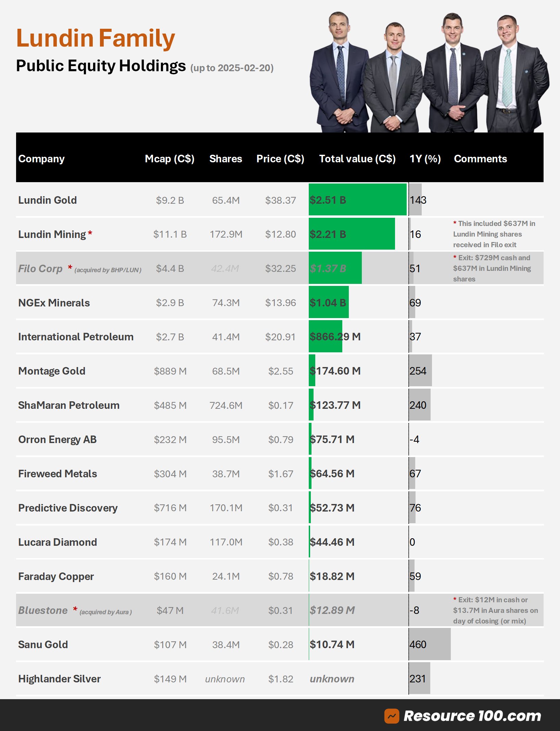Click the Price (C$) column header
This screenshot has width=560, height=731.
click(280, 159)
